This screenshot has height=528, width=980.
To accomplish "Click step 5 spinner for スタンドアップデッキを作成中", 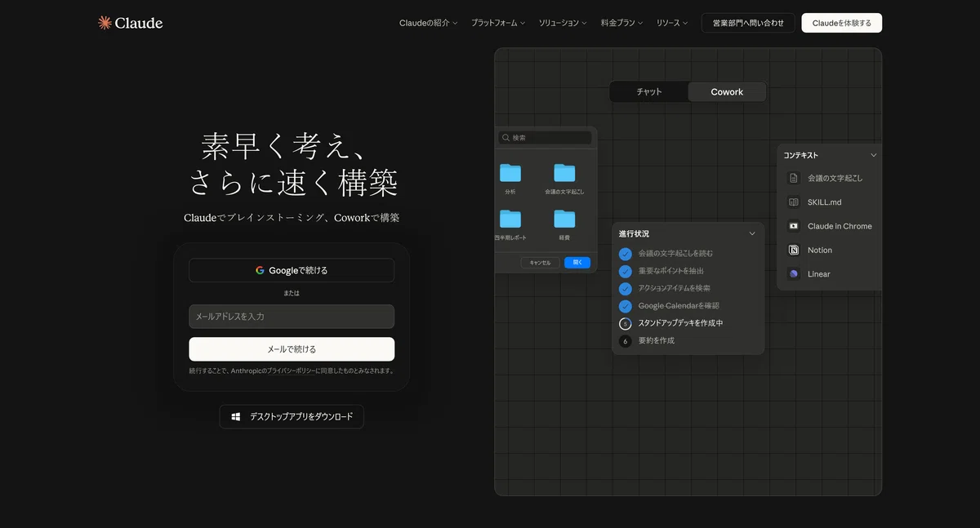I will (626, 323).
